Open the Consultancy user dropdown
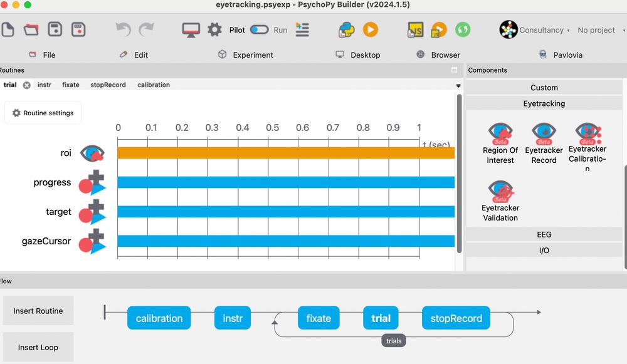Viewport: 627px width, 364px height. click(x=544, y=30)
